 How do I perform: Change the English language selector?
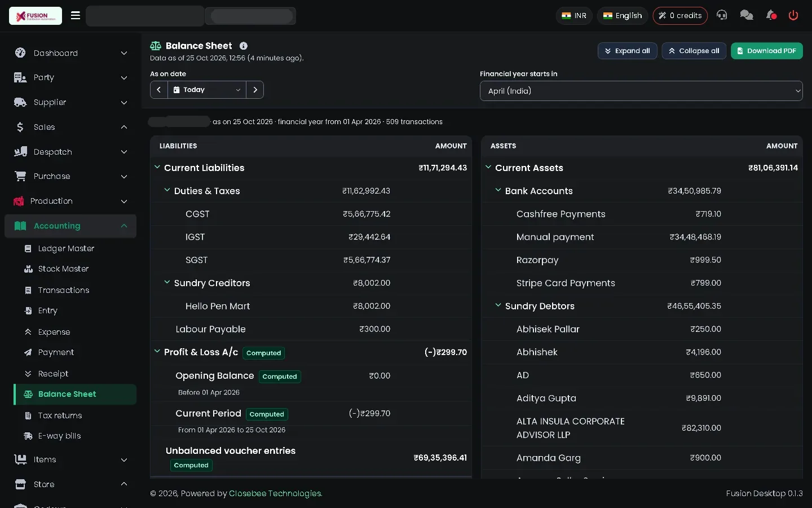(x=623, y=16)
